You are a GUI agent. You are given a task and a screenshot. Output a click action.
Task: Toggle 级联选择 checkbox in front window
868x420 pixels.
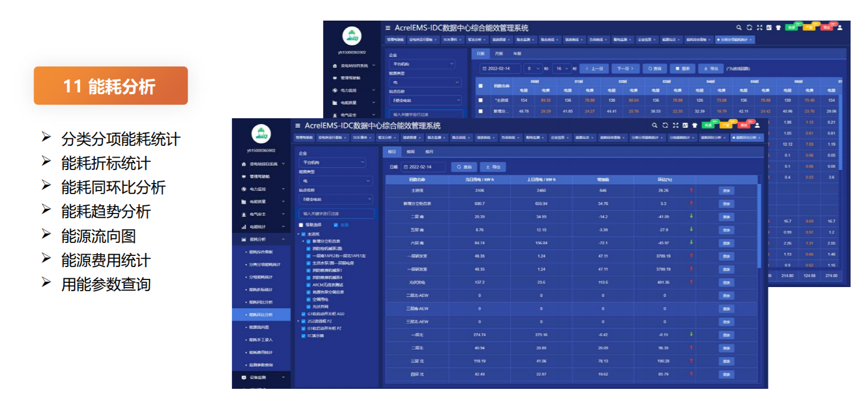point(301,225)
